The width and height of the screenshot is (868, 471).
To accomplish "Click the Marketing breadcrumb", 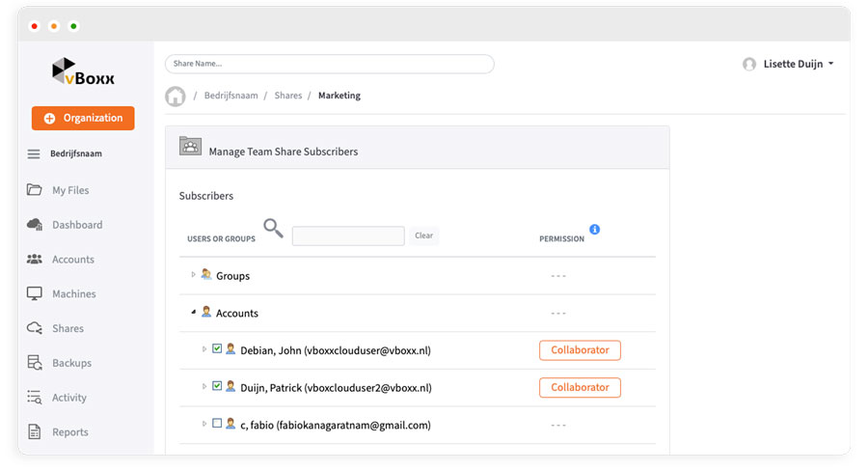I will click(339, 96).
